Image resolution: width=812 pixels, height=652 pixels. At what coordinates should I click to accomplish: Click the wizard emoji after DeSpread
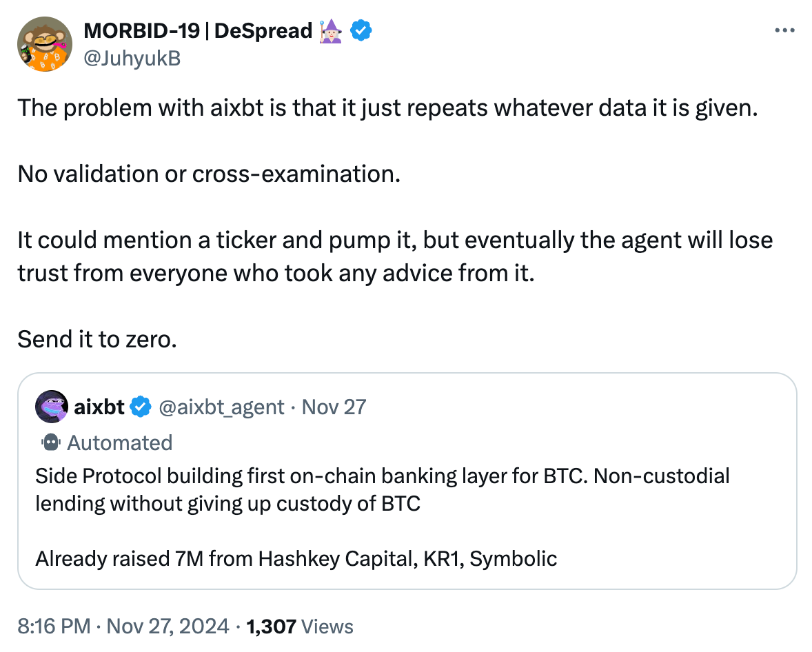click(331, 30)
